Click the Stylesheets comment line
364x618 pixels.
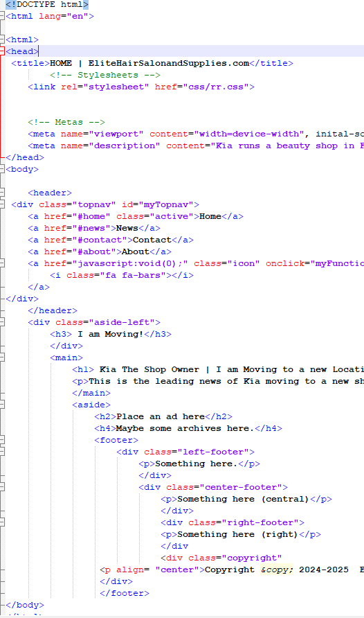104,75
